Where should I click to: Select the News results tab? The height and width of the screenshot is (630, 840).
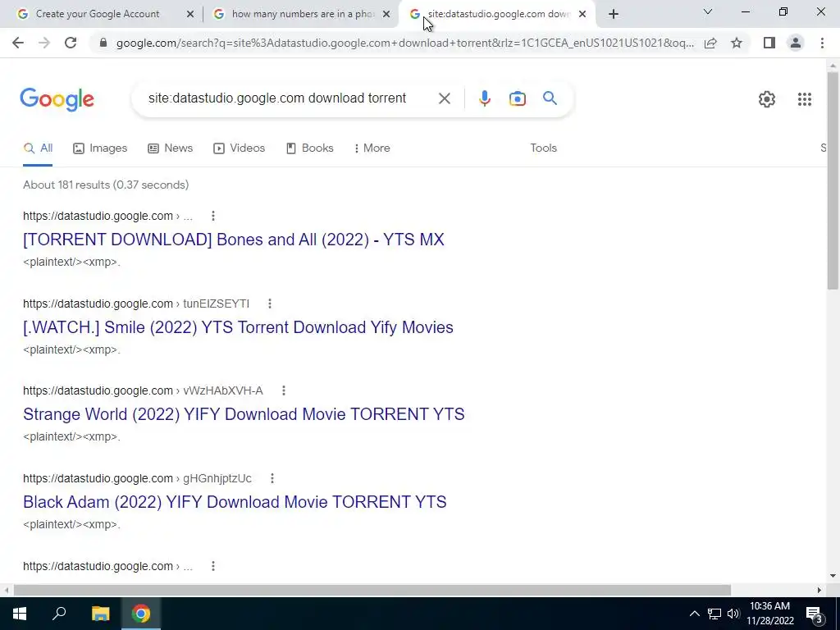point(171,148)
